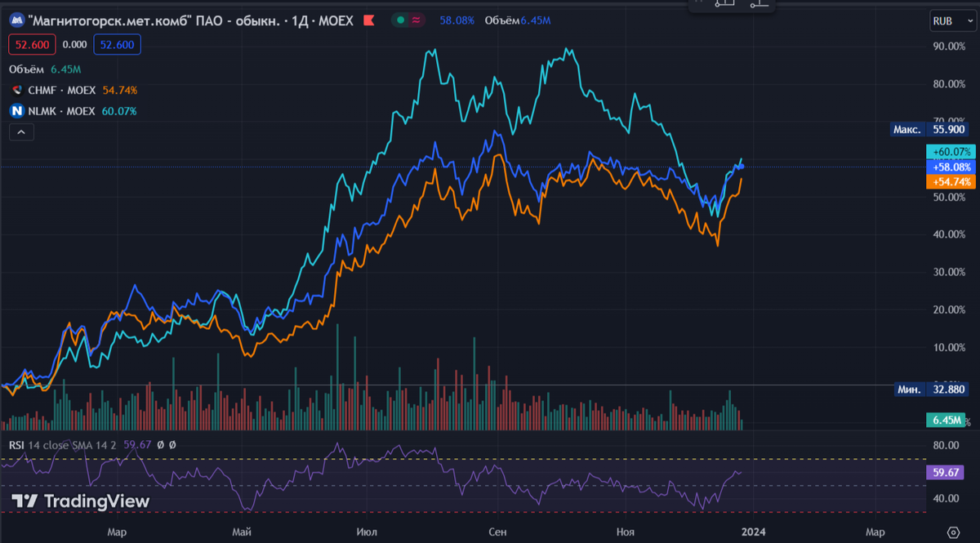Screen dimensions: 980x543
Task: Click the NLMK 60.07% cyan legend value
Action: point(119,111)
